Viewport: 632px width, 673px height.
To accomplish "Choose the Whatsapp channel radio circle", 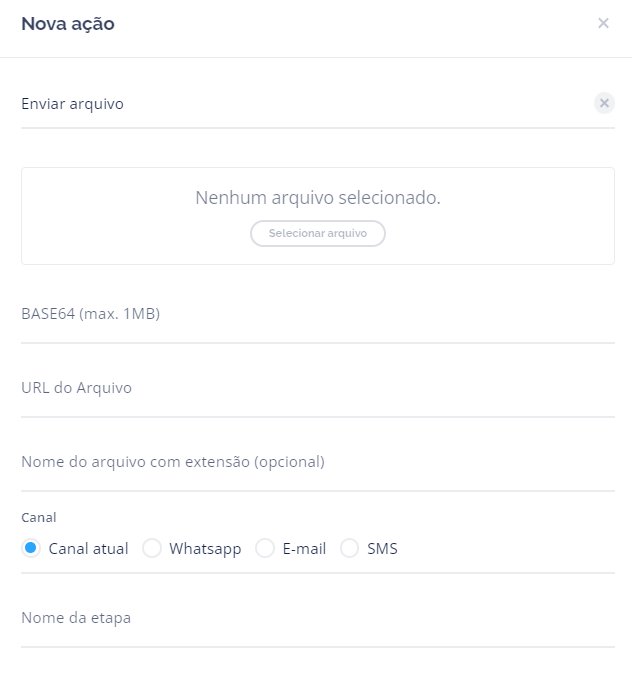I will tap(152, 548).
